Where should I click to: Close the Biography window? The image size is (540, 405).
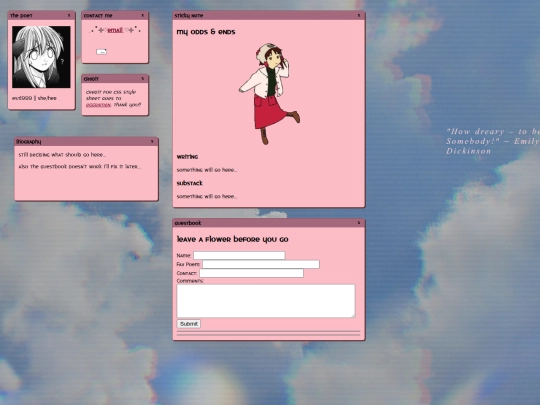click(x=152, y=142)
